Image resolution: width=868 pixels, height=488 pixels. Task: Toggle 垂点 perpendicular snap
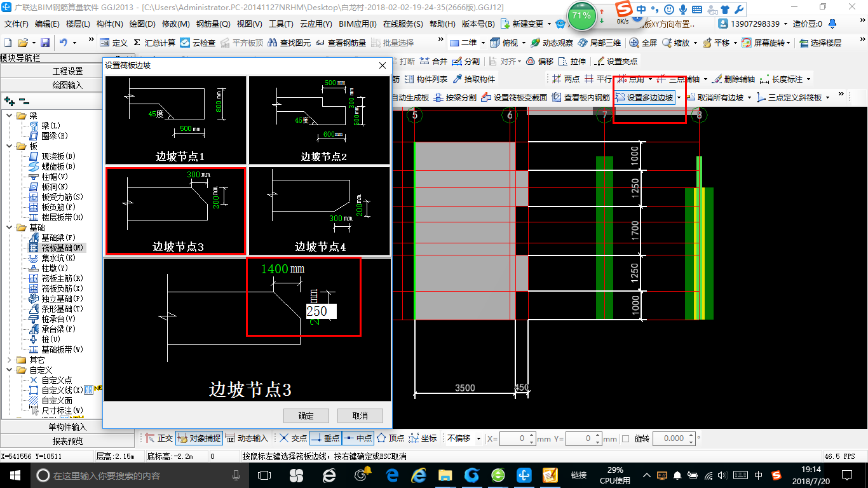point(325,438)
